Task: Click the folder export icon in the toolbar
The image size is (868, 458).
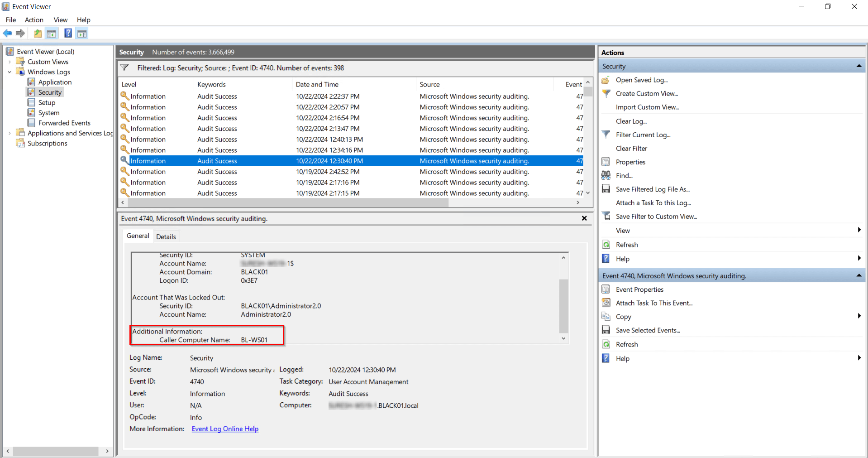Action: [x=38, y=33]
